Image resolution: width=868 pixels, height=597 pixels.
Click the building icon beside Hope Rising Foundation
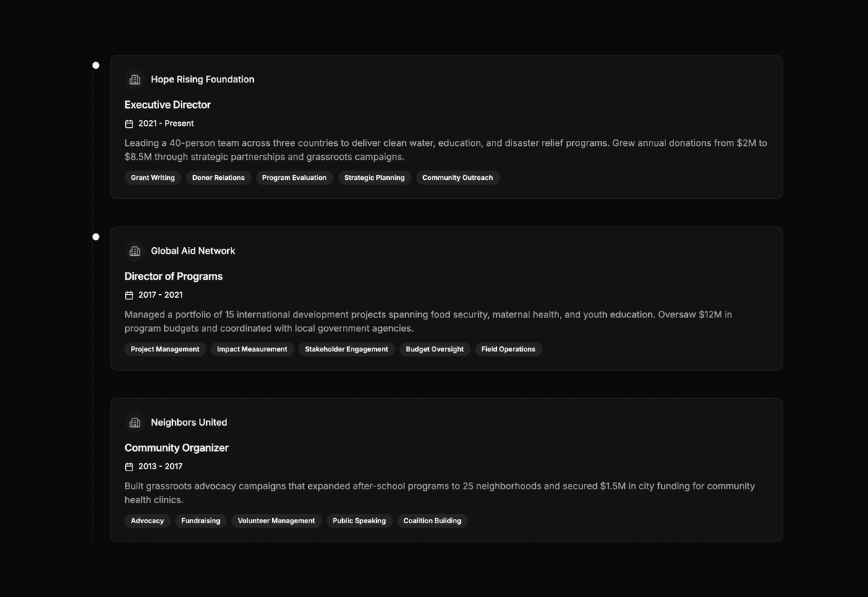[x=135, y=80]
